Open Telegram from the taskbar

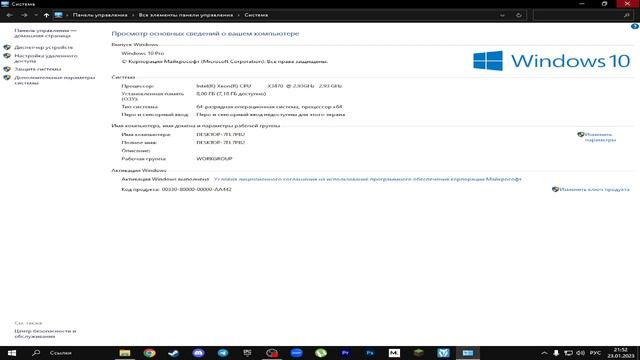223,353
